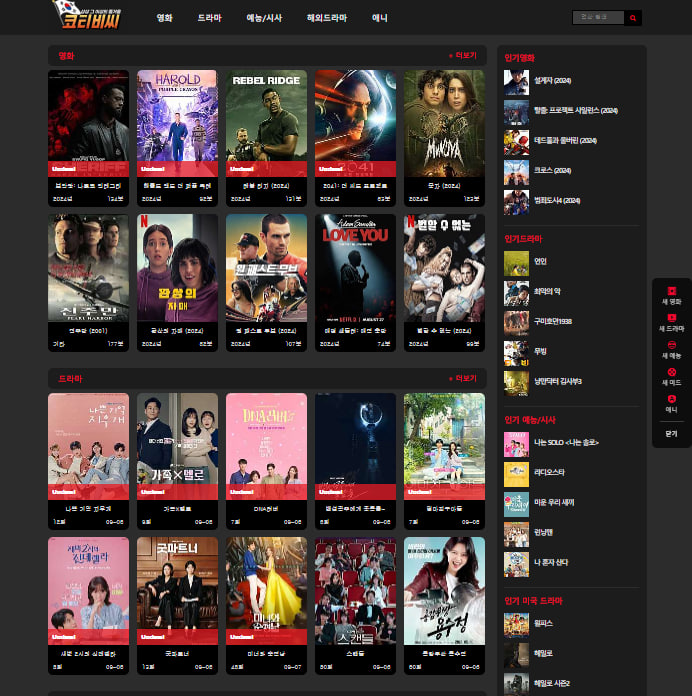692x696 pixels.
Task: Select 나 혼자 산다 in popular variety list
Action: 551,562
